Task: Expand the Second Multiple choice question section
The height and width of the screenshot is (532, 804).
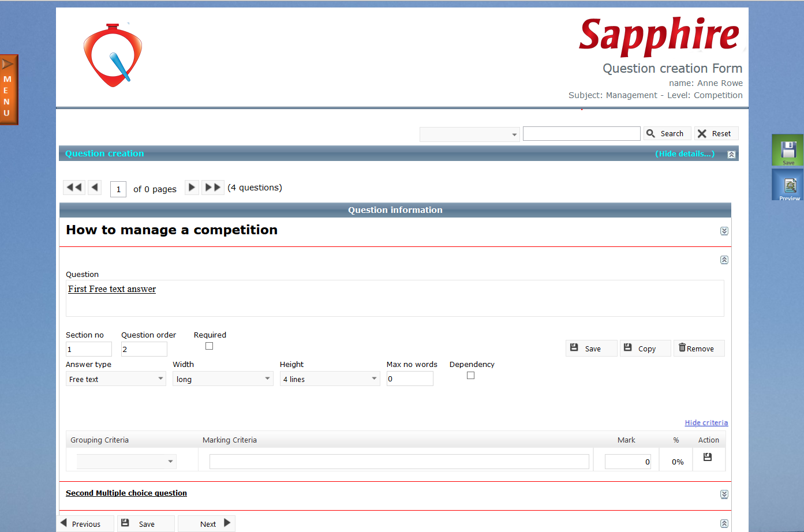Action: coord(724,494)
